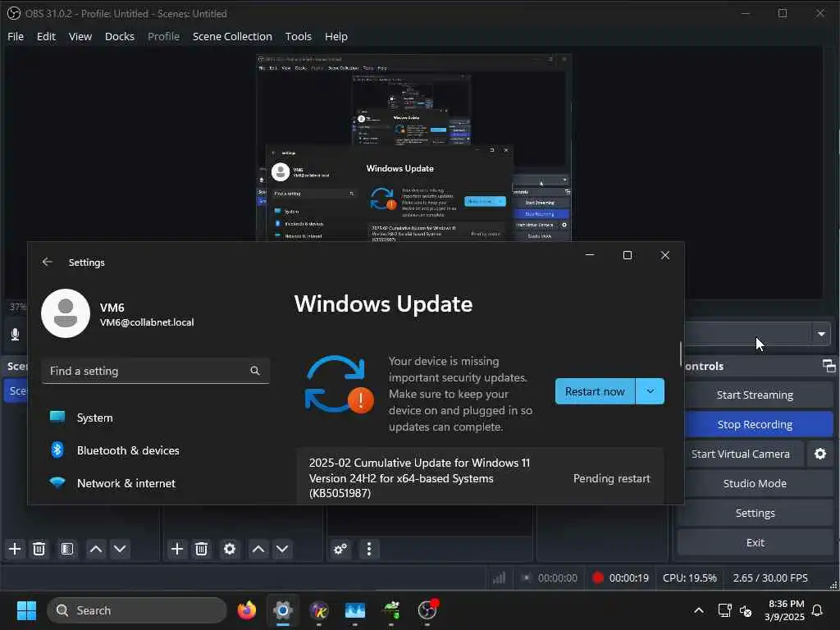
Task: Show hidden system tray icons chevron
Action: coord(699,610)
